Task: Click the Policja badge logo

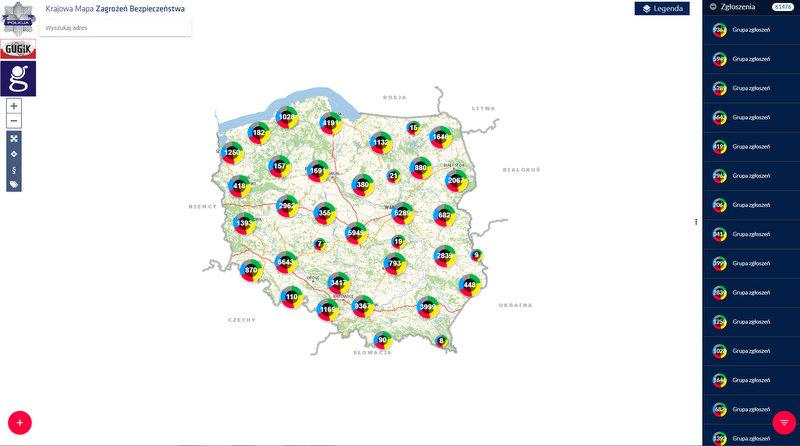Action: coord(18,19)
